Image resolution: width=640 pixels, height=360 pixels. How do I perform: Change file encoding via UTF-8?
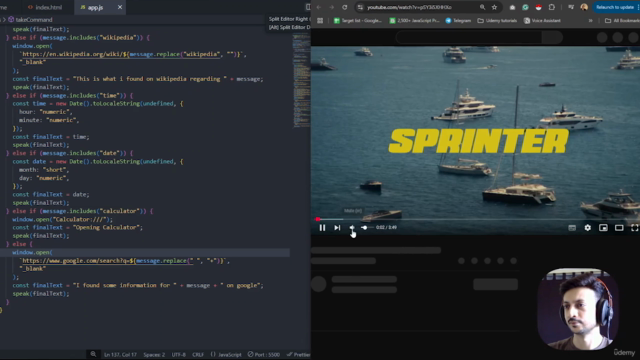pyautogui.click(x=178, y=355)
